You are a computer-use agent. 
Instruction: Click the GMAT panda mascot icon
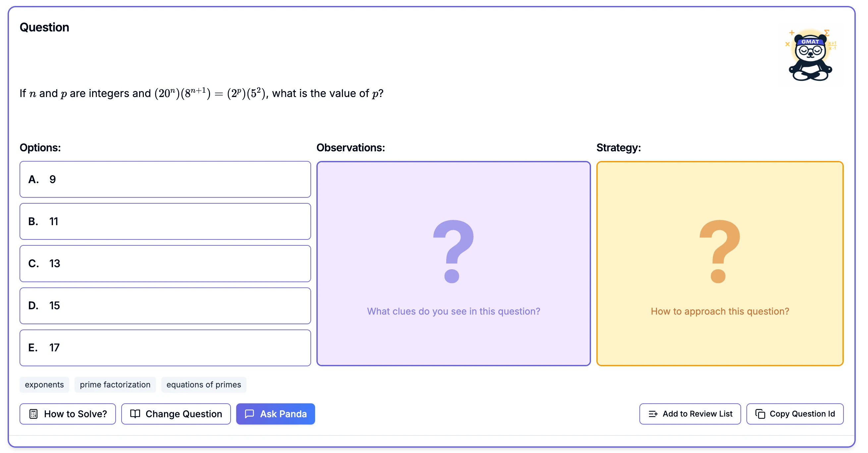click(x=810, y=56)
